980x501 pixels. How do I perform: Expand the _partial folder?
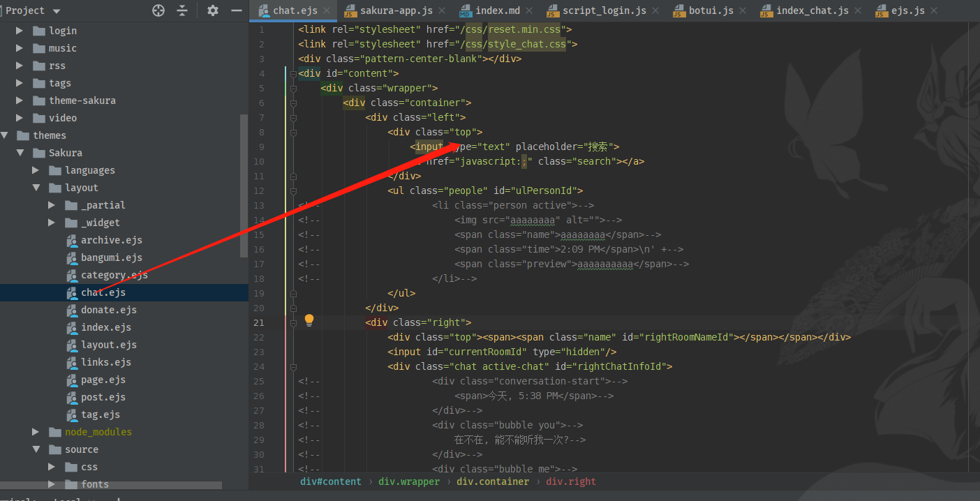[x=52, y=205]
